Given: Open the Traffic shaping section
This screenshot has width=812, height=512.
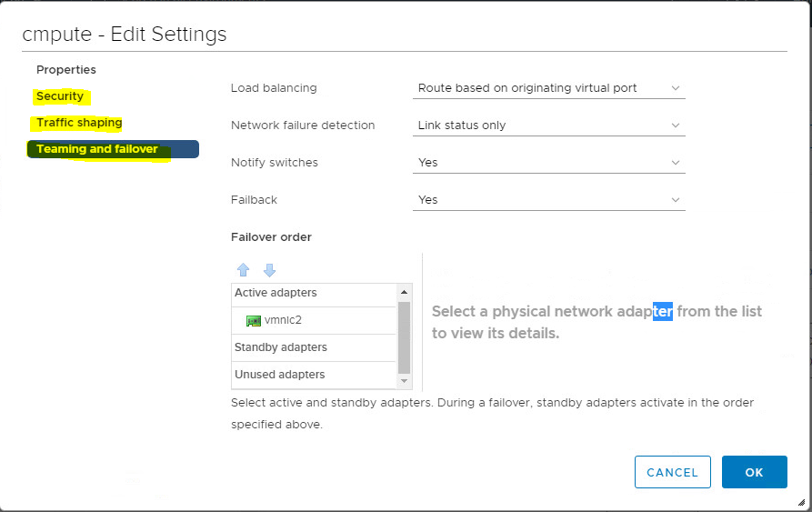Looking at the screenshot, I should tap(79, 123).
